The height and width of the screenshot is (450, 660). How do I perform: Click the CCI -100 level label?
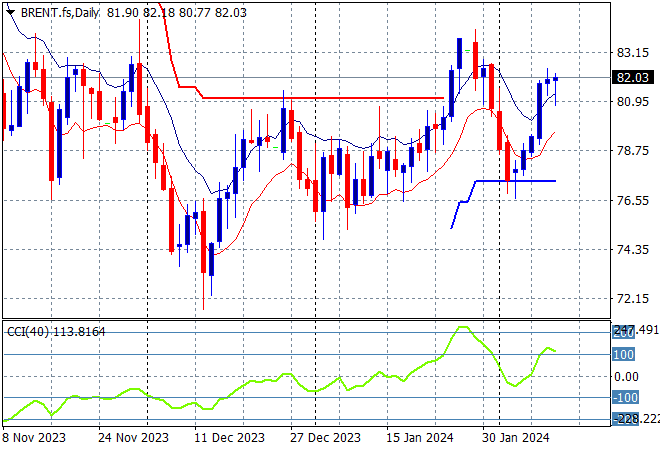click(625, 397)
